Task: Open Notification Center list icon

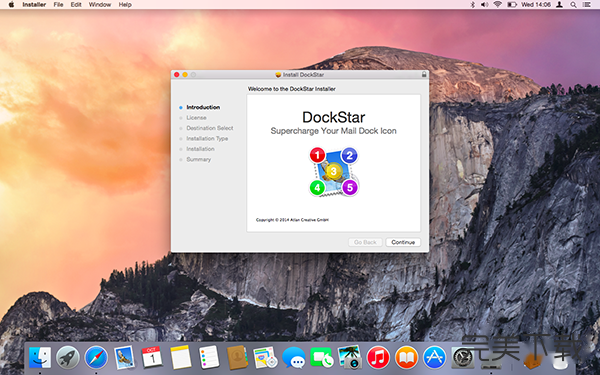Action: [x=587, y=5]
